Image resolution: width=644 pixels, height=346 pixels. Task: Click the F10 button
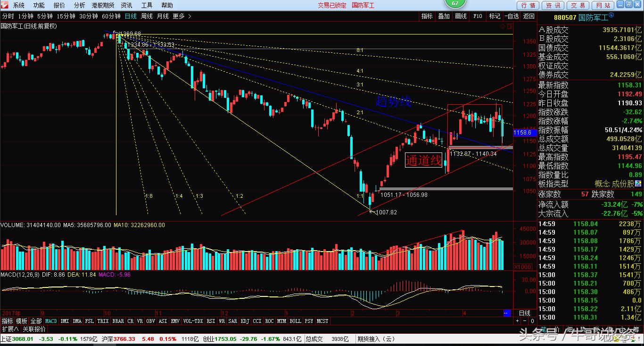pos(478,16)
